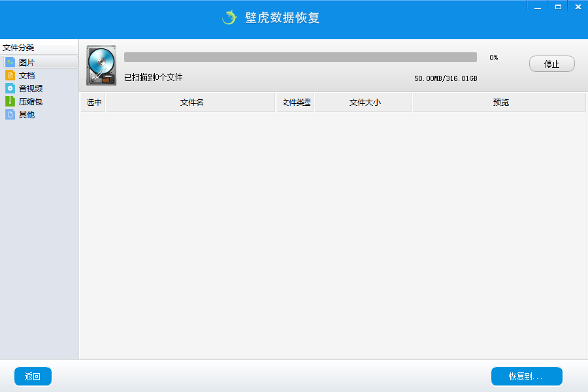
Task: Click the 选中 column header
Action: (93, 102)
